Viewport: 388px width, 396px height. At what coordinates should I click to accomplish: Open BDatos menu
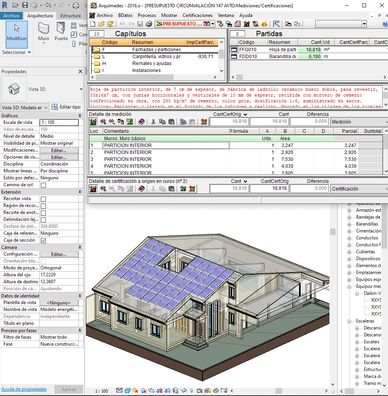coord(125,15)
